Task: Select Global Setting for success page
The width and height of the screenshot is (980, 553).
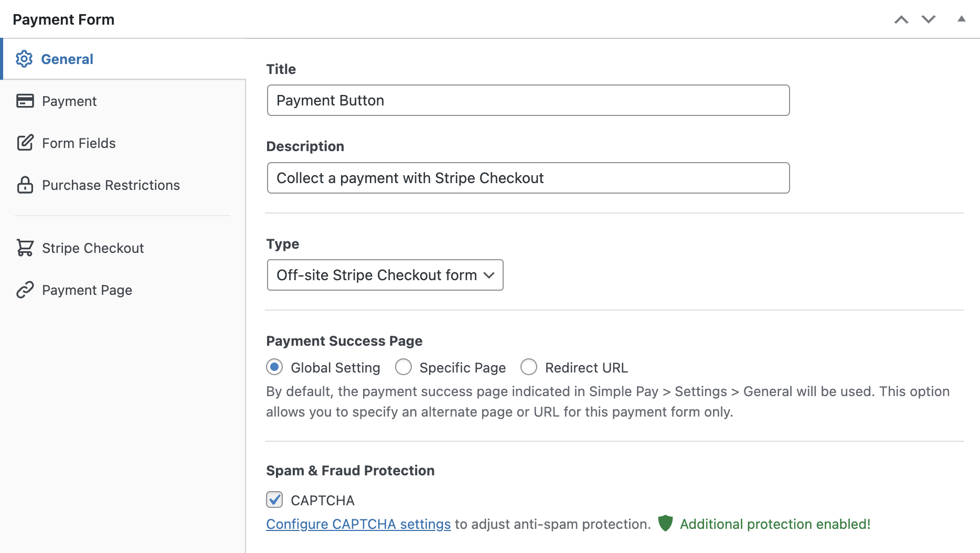Action: click(274, 367)
